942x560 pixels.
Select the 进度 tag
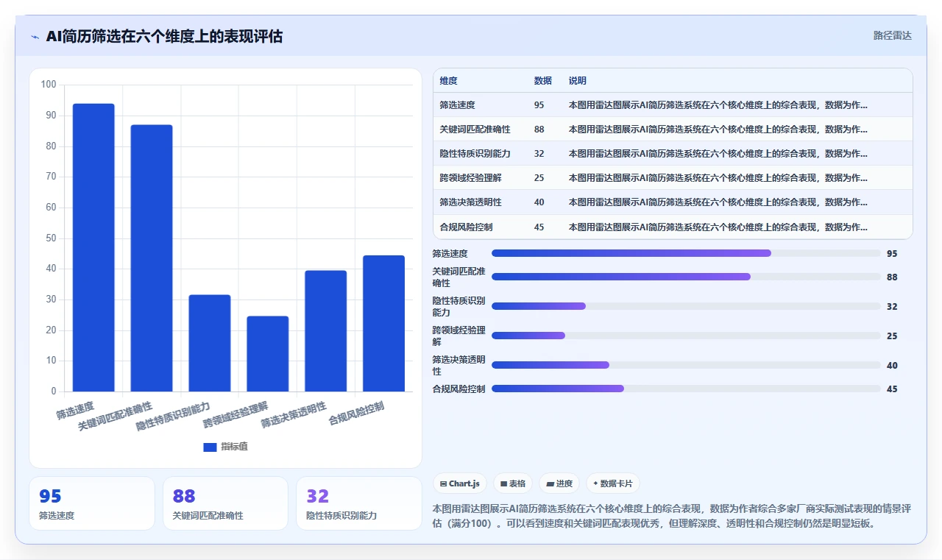click(559, 483)
